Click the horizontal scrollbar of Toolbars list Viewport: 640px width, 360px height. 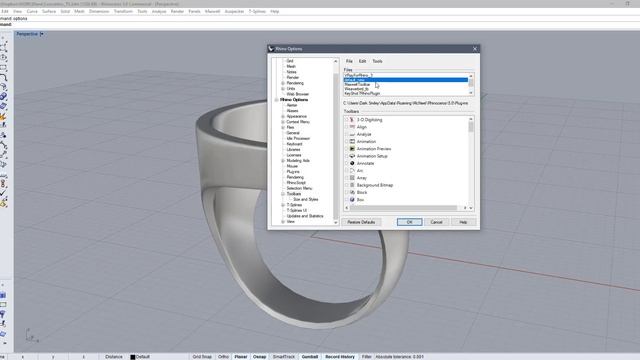pos(403,208)
